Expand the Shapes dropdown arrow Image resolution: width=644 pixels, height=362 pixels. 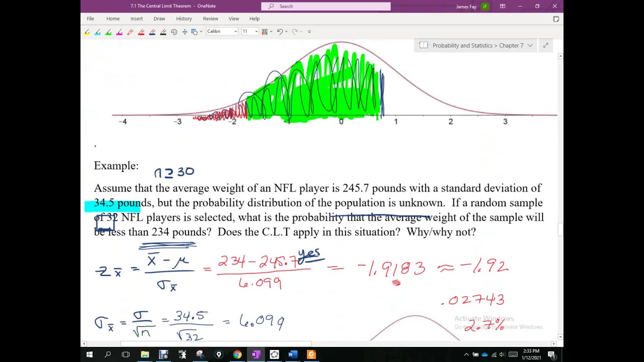(201, 32)
